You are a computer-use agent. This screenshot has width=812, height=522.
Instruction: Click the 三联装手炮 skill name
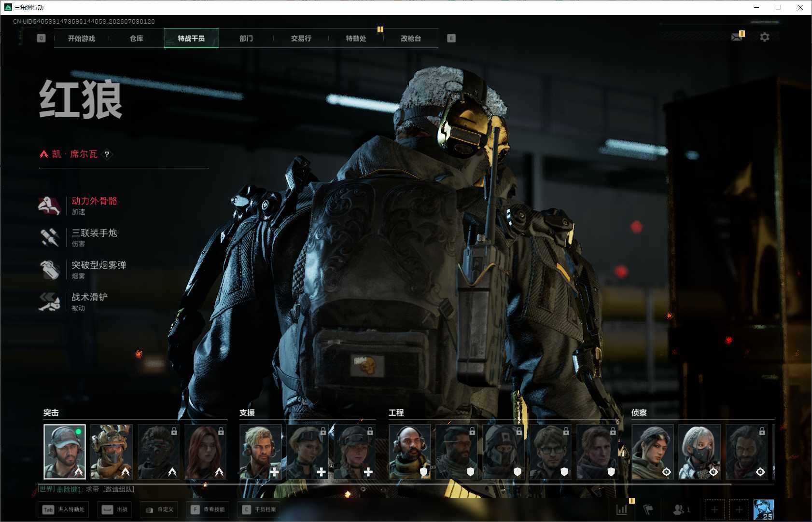(x=95, y=233)
